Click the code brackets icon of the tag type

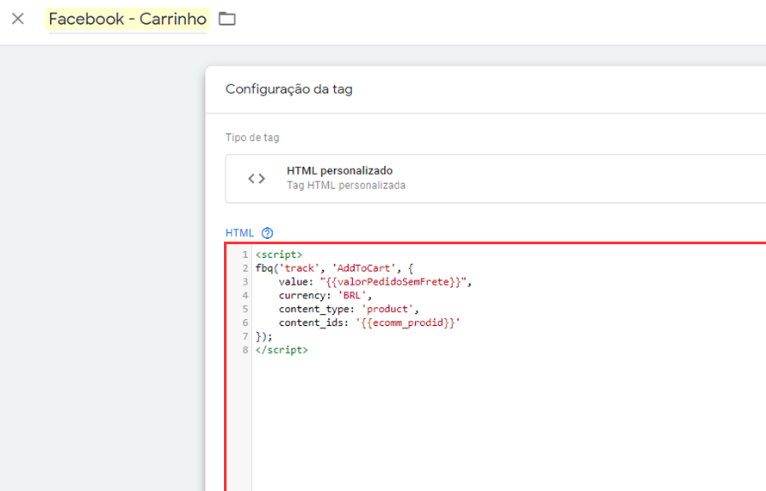pos(256,178)
